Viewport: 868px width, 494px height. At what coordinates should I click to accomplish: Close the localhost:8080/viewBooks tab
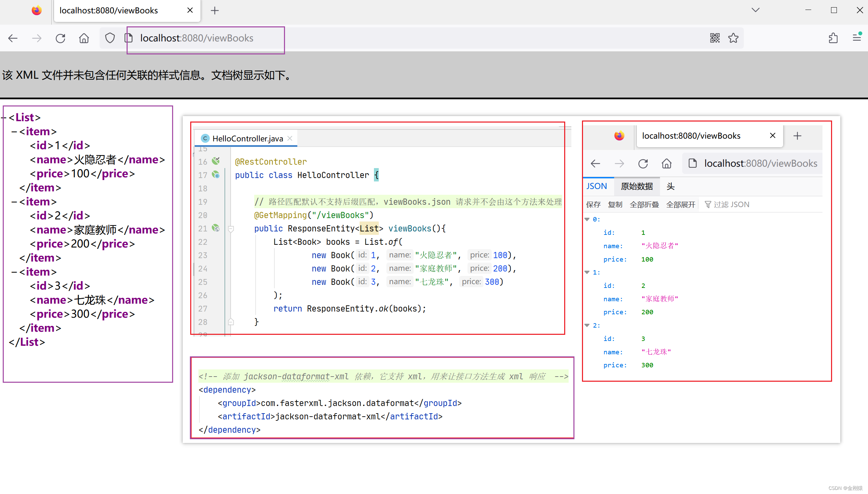click(x=190, y=10)
